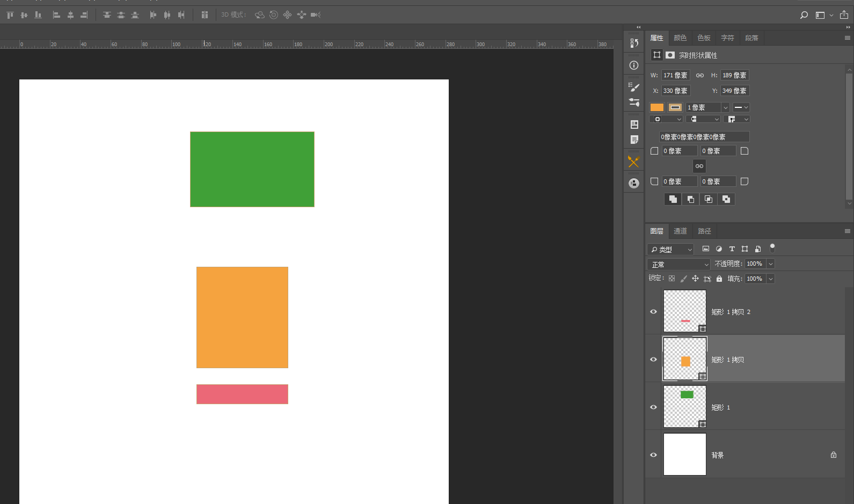Click the orange crossed-tools plugin icon
The width and height of the screenshot is (854, 504).
[634, 162]
